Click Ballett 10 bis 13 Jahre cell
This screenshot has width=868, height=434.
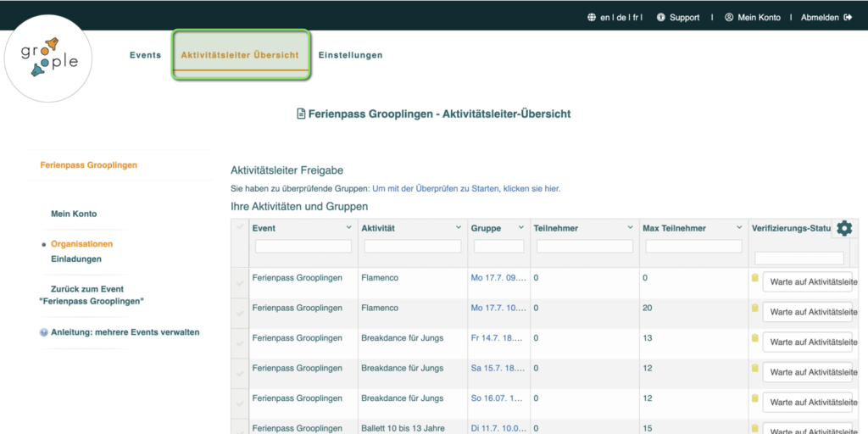click(x=403, y=428)
